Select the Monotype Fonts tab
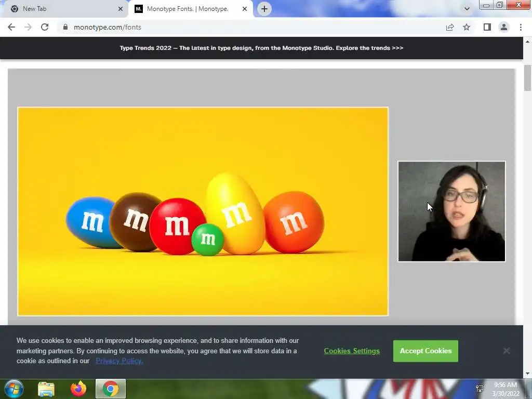 190,9
